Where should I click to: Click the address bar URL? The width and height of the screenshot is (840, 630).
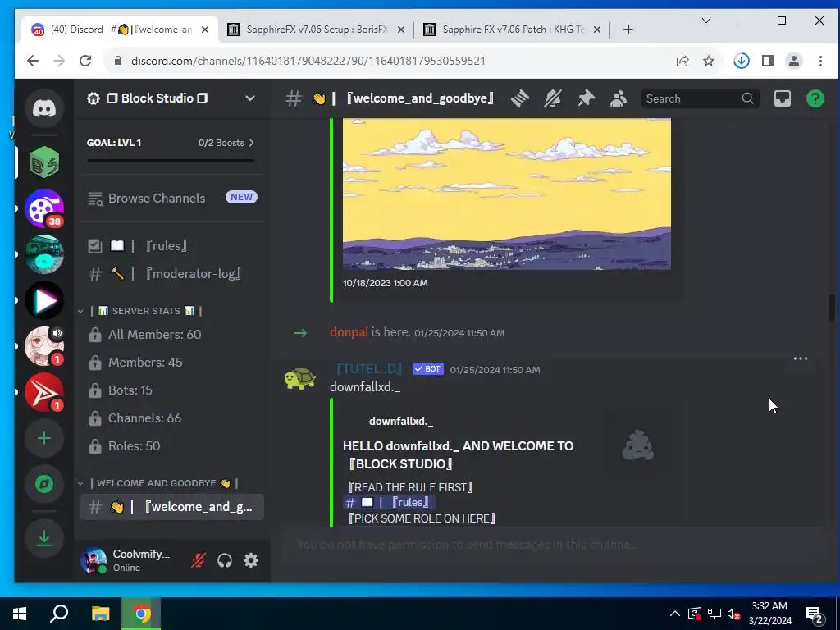point(308,61)
